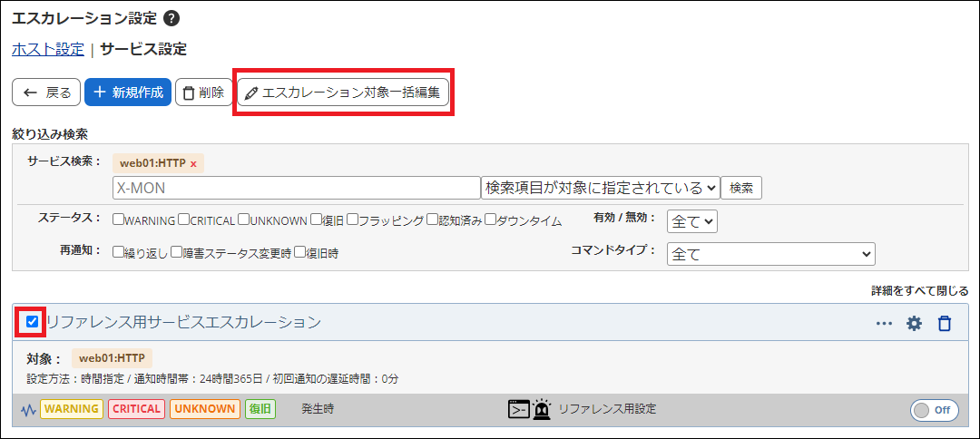The height and width of the screenshot is (439, 980).
Task: Click the 新規作成 button
Action: tap(128, 93)
